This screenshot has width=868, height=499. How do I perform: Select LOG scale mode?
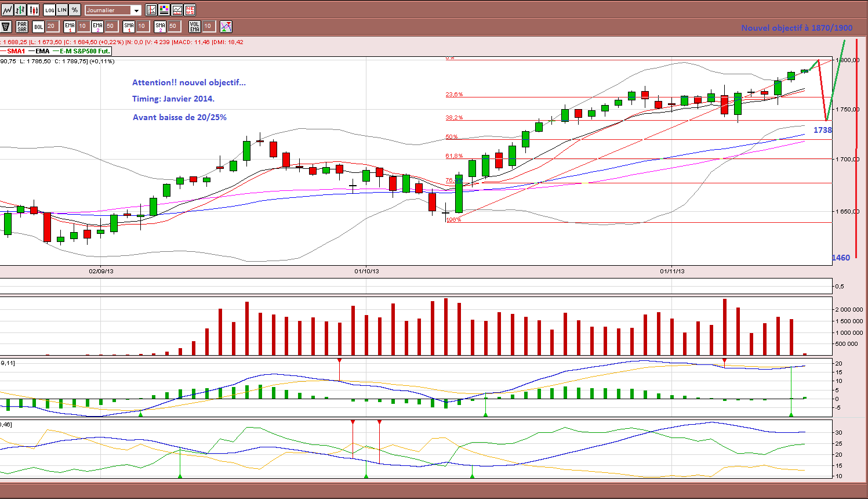click(x=50, y=10)
